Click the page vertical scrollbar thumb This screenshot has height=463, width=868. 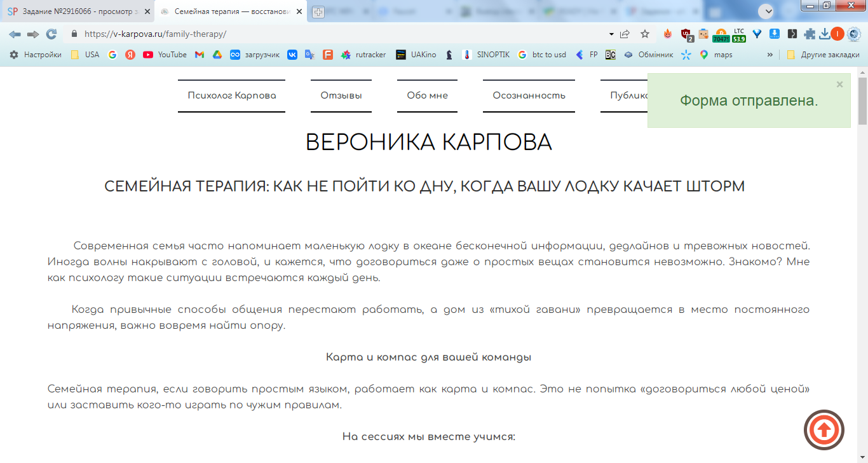(862, 100)
